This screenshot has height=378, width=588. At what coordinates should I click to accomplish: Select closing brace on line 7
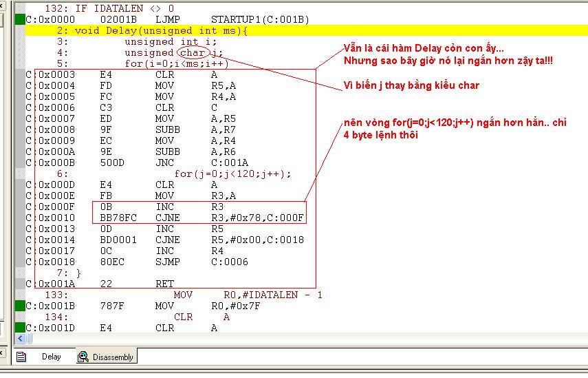coord(78,273)
